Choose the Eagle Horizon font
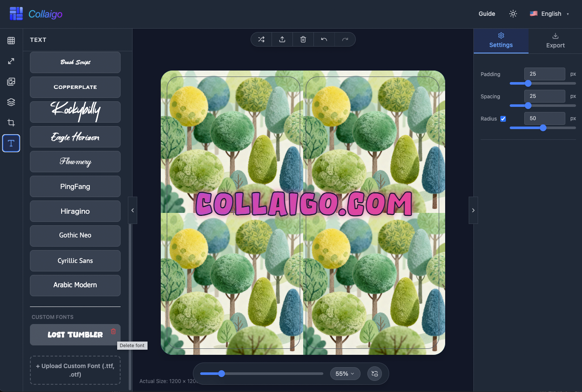The height and width of the screenshot is (392, 582). [x=75, y=137]
